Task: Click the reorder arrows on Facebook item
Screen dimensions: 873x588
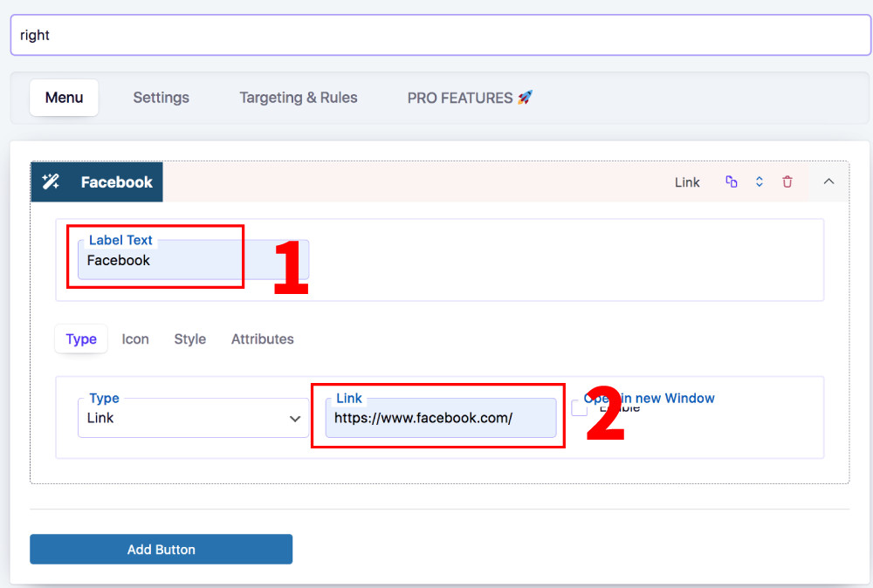Action: 759,181
